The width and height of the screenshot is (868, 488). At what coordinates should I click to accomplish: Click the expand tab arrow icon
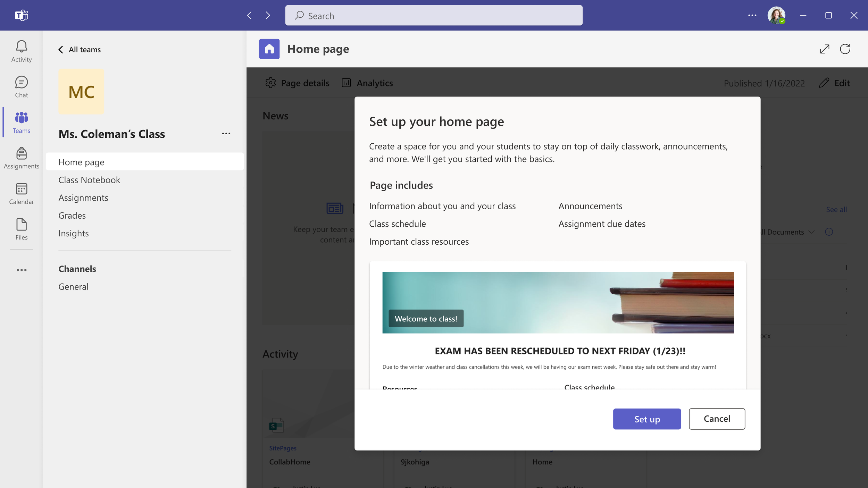point(825,49)
